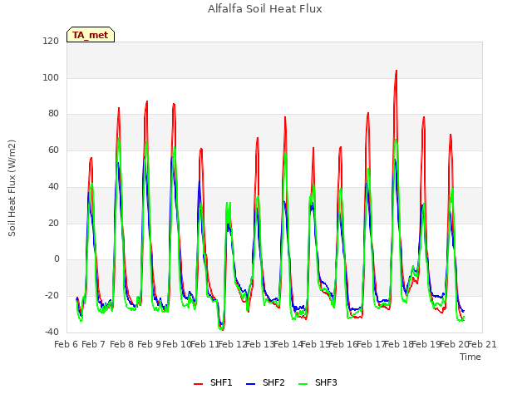The image size is (532, 399).
Task: Click the 40 y-axis label
Action: [53, 186]
